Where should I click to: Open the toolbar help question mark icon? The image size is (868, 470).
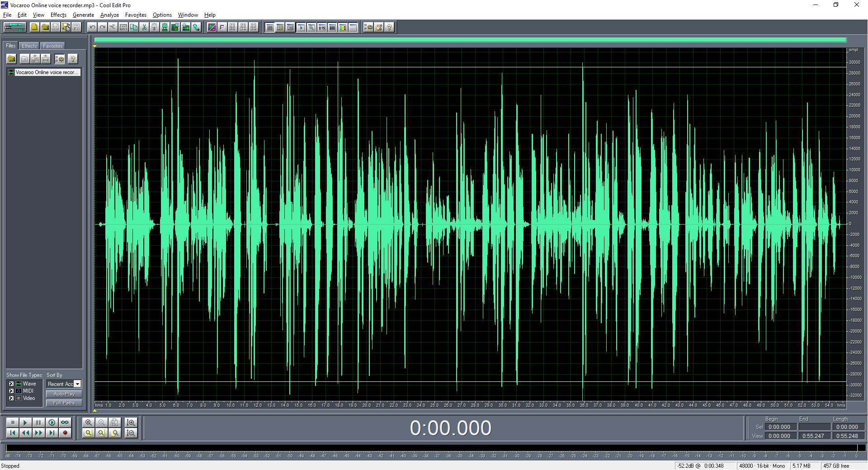[389, 27]
